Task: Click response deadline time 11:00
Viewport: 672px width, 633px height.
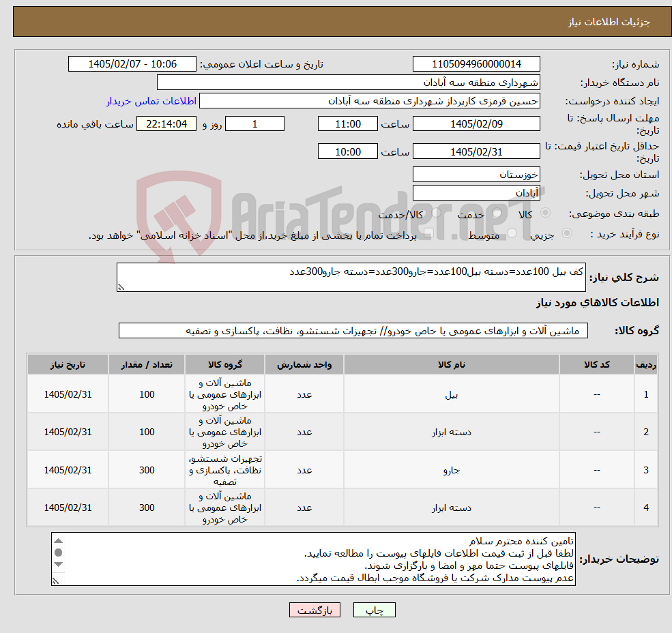Action: [x=347, y=124]
